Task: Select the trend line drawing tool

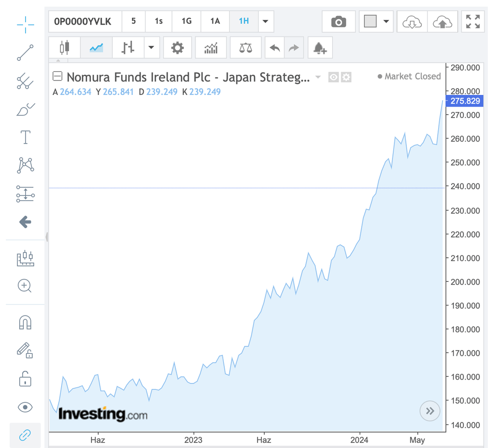Action: [24, 53]
